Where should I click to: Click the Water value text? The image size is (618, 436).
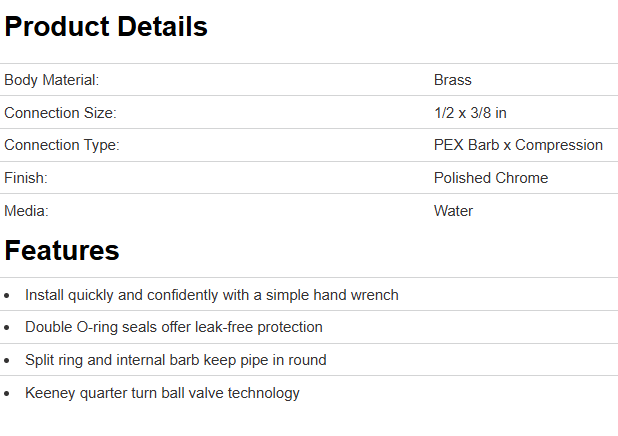pos(453,211)
